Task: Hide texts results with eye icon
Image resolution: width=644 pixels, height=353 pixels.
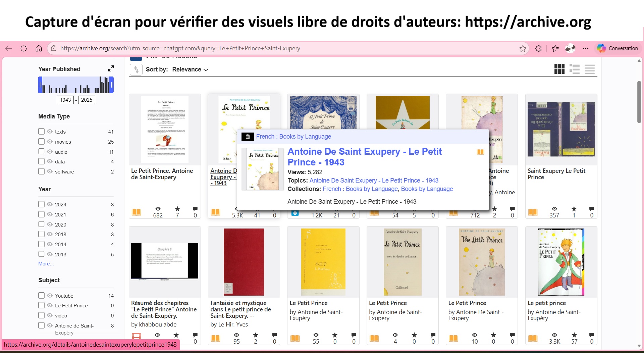Action: click(x=50, y=132)
